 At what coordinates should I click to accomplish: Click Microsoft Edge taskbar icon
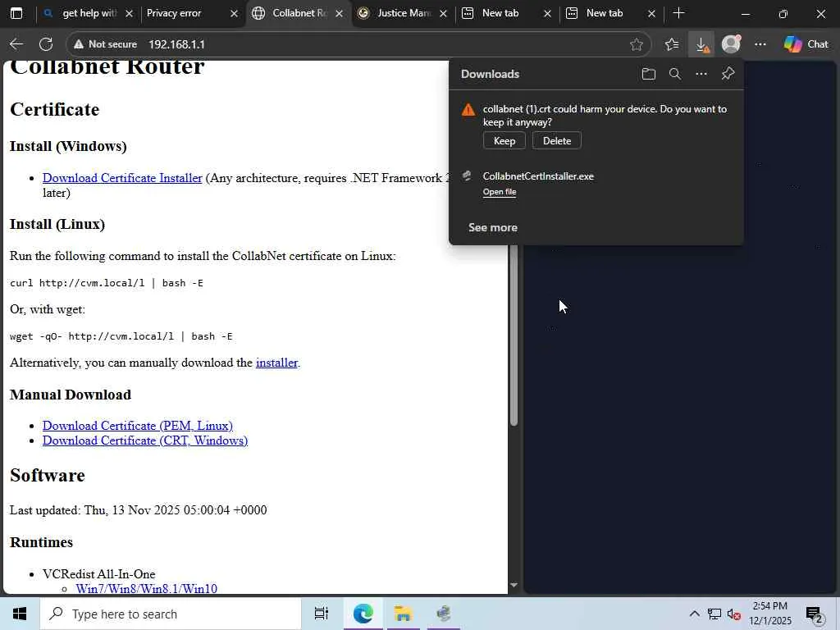click(x=363, y=614)
